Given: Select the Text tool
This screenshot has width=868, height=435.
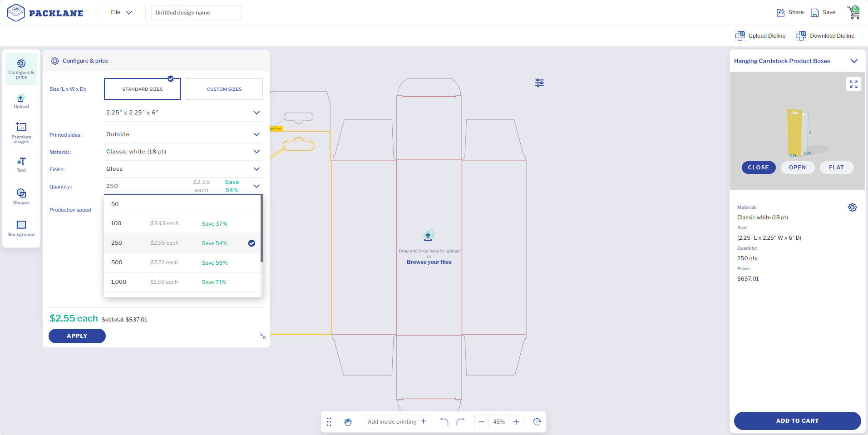Looking at the screenshot, I should tap(21, 164).
